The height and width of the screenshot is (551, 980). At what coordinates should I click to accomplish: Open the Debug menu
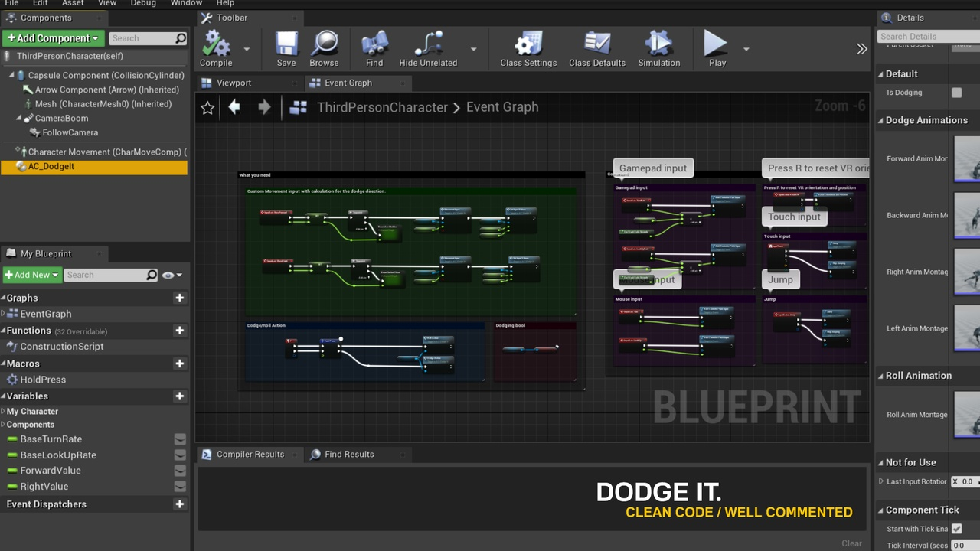143,3
